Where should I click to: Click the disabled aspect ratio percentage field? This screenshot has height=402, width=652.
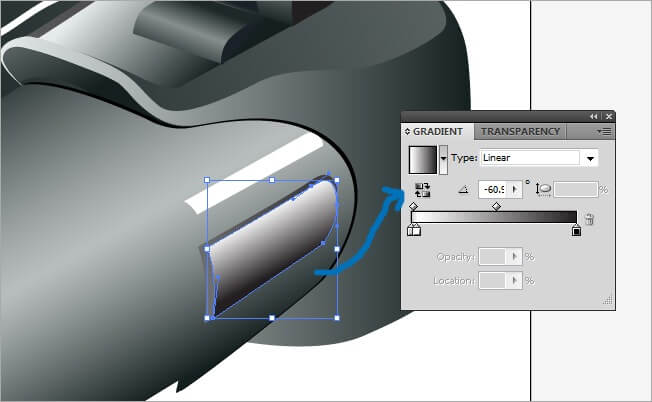point(576,190)
